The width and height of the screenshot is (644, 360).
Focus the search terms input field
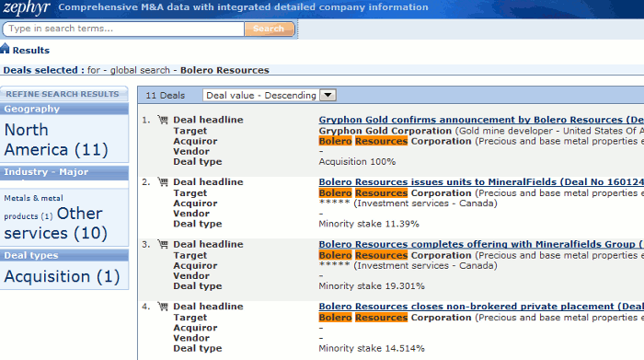pyautogui.click(x=123, y=29)
